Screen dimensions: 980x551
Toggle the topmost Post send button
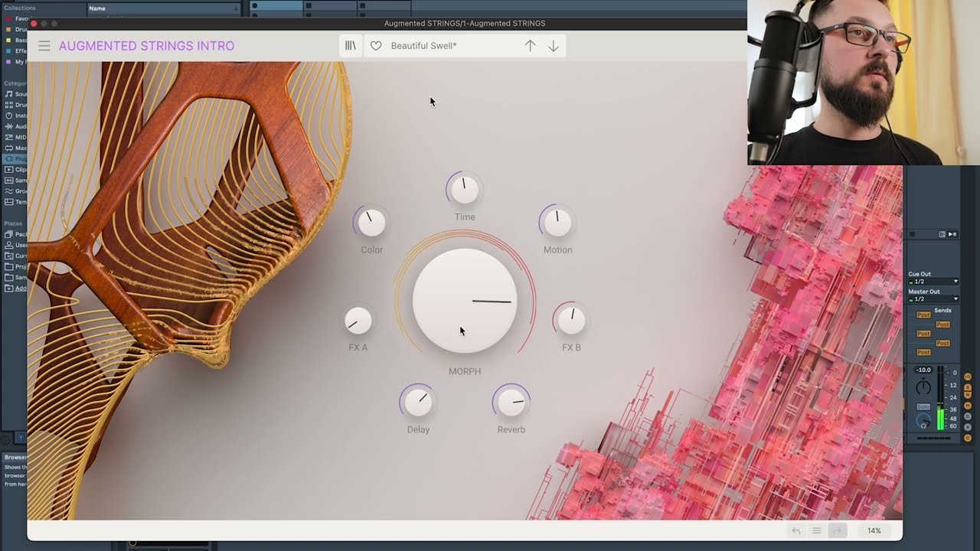point(924,315)
